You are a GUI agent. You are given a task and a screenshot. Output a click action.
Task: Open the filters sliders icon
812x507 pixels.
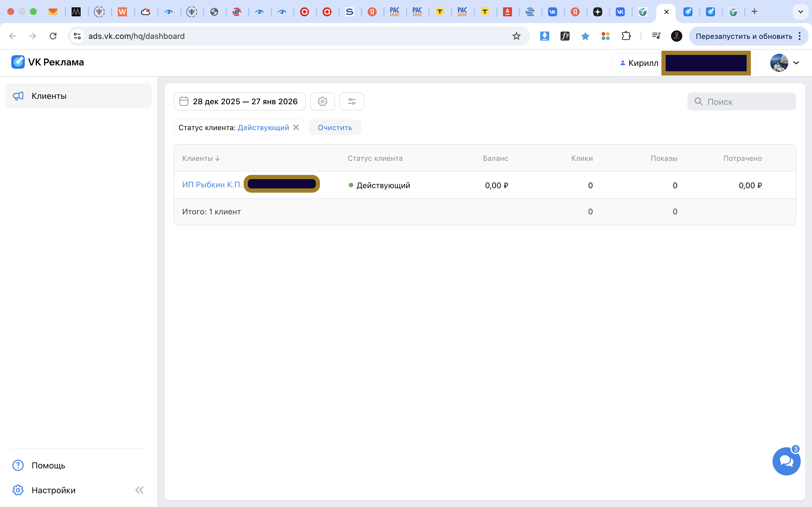click(352, 101)
